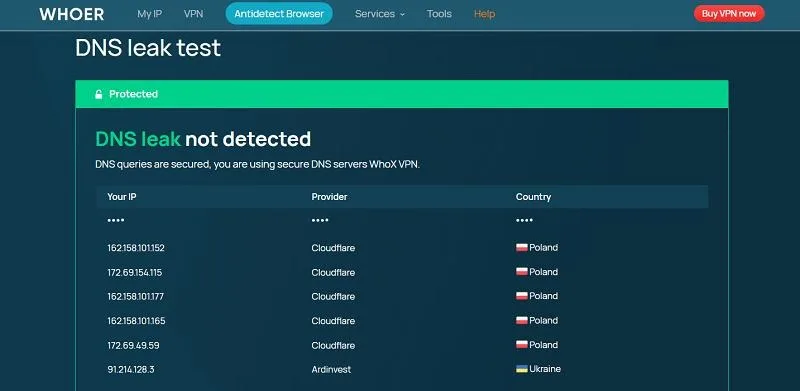Click the WHOER logo
800x391 pixels.
[71, 14]
